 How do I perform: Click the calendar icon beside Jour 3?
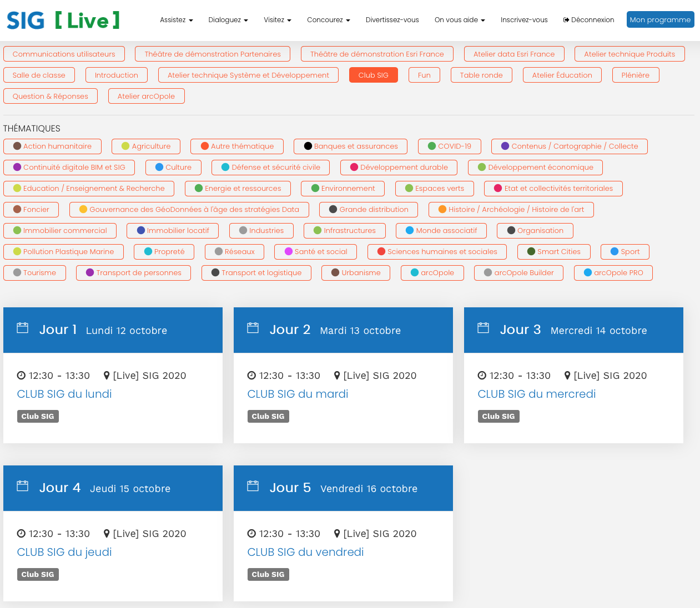pos(484,328)
